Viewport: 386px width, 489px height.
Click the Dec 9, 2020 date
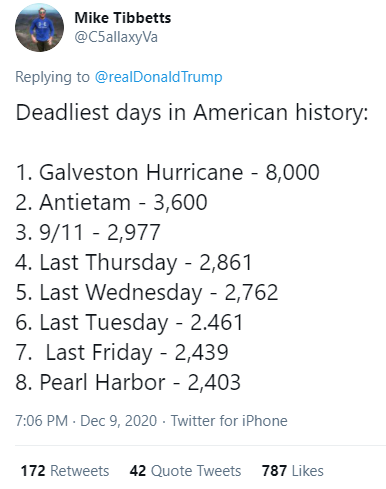[x=119, y=421]
